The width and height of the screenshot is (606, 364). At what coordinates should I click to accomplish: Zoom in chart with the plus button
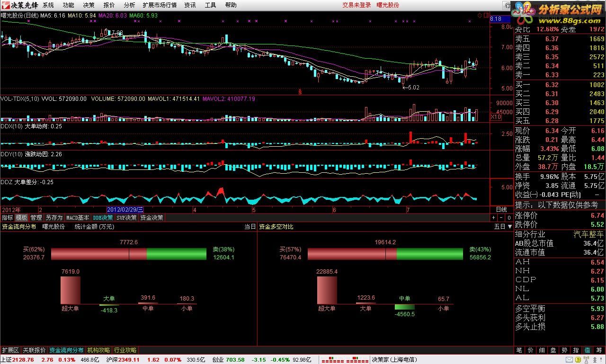[x=494, y=218]
